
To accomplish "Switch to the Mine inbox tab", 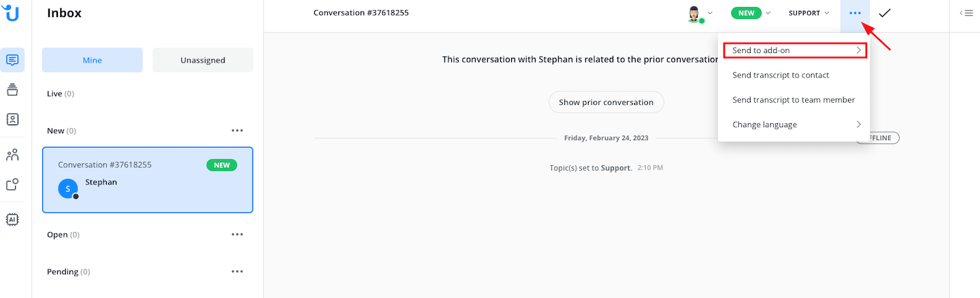I will click(93, 60).
